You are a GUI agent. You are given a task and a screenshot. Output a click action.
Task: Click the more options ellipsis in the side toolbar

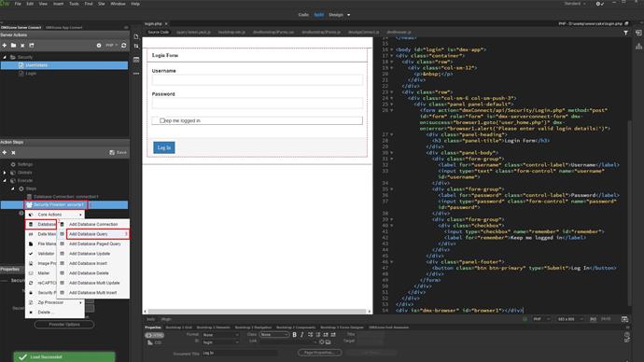[x=136, y=74]
